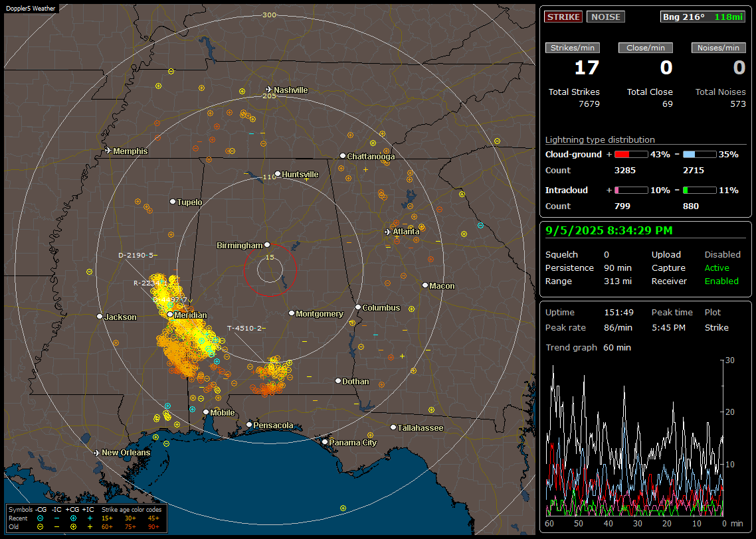Click the Birmingham city dot

point(267,245)
